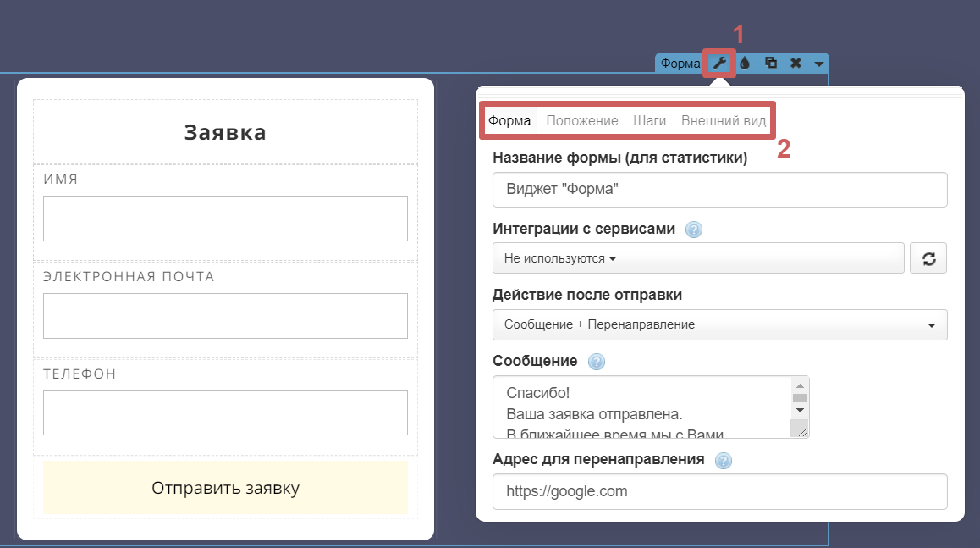Viewport: 980px width, 548px height.
Task: Select the ИМЯ field label
Action: pos(61,180)
